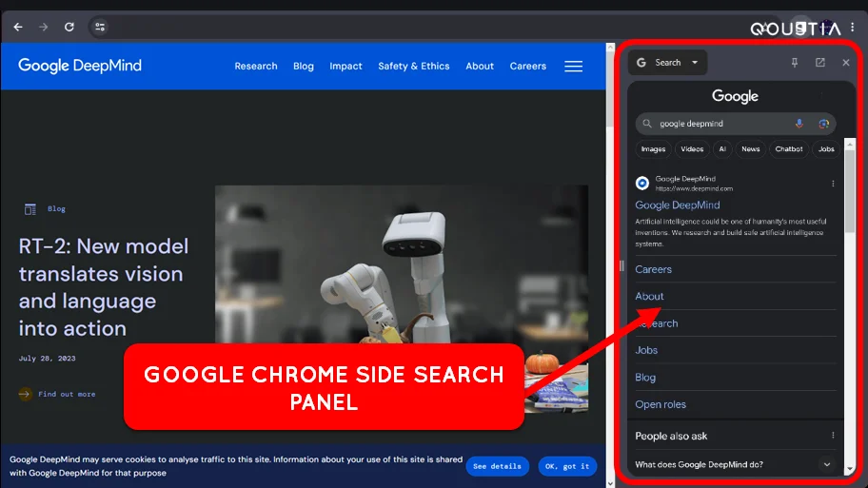Open Jobs sitelink in side panel
This screenshot has width=868, height=488.
coord(646,350)
